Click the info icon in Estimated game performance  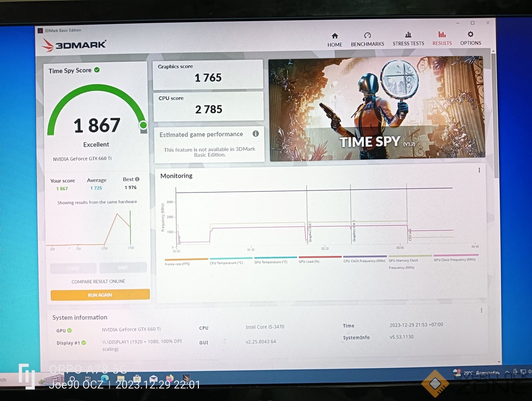click(256, 134)
